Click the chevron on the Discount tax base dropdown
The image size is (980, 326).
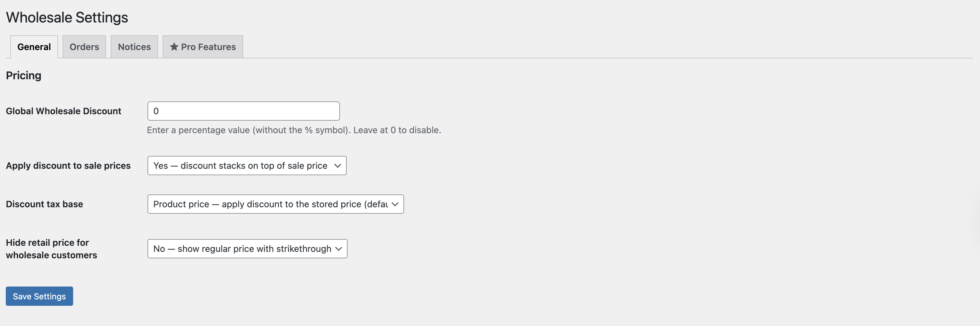tap(394, 204)
